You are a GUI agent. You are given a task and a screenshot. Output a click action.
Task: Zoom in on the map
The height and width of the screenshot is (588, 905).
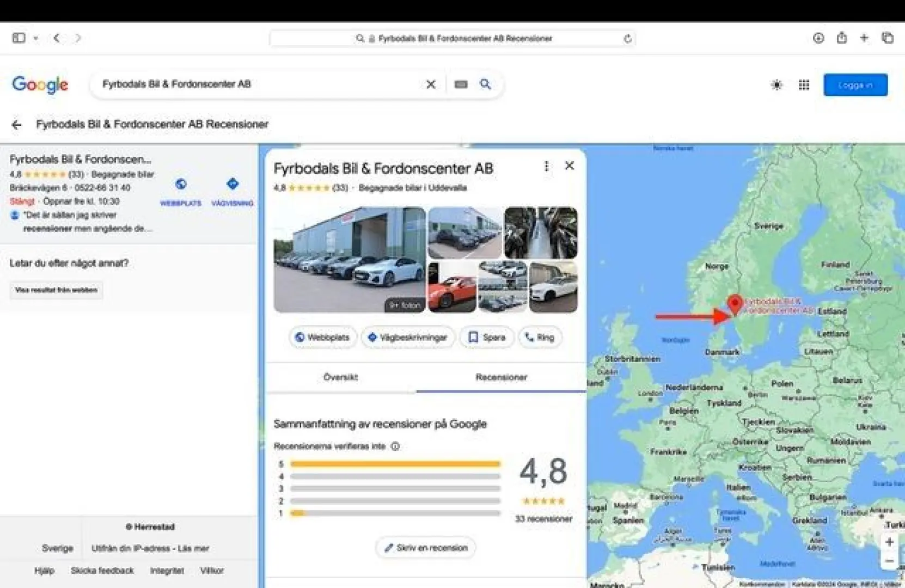tap(889, 542)
